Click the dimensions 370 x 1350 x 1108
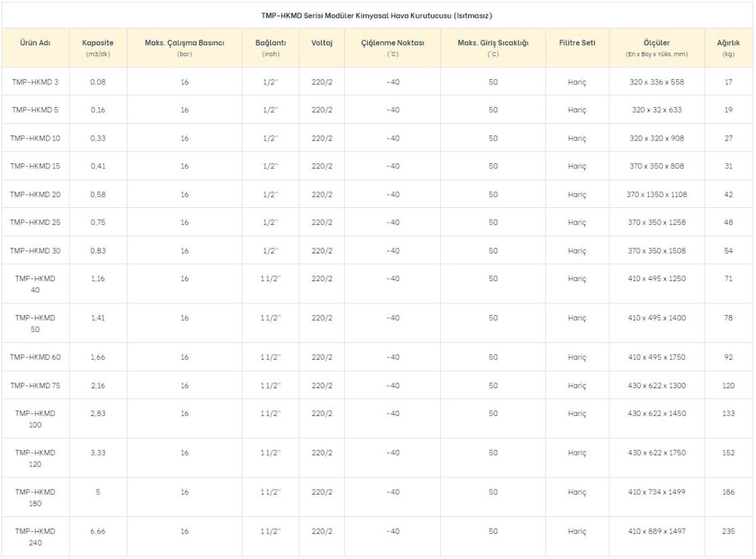The width and height of the screenshot is (756, 559). coord(657,195)
